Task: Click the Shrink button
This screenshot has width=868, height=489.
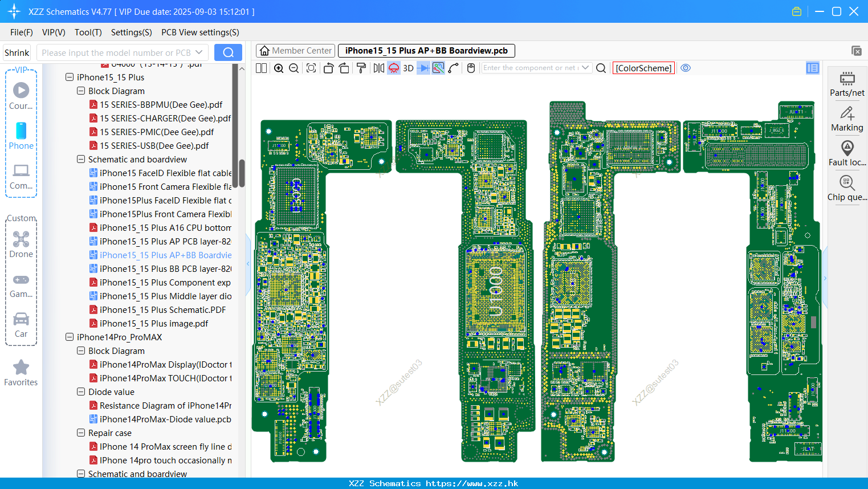Action: tap(17, 52)
